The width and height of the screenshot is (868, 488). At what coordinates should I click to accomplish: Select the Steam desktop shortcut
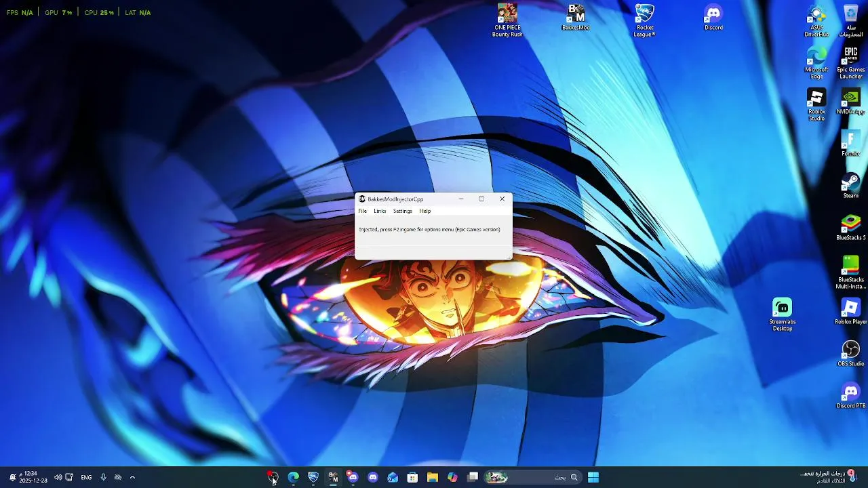(x=851, y=186)
